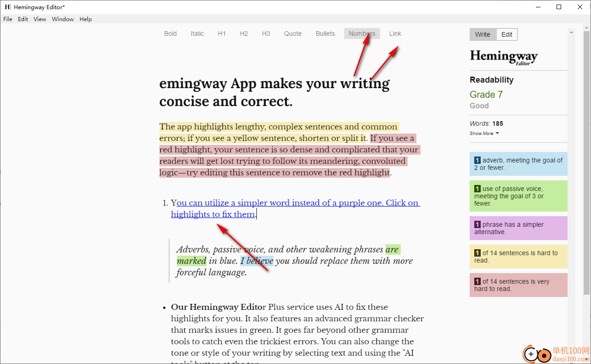Open the Help menu
Image resolution: width=591 pixels, height=364 pixels.
pyautogui.click(x=85, y=19)
